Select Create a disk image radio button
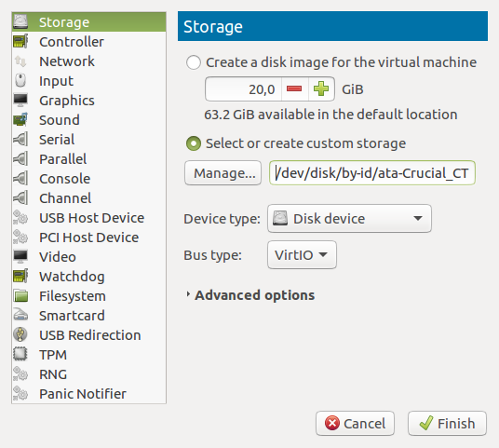Image resolution: width=499 pixels, height=448 pixels. tap(194, 62)
